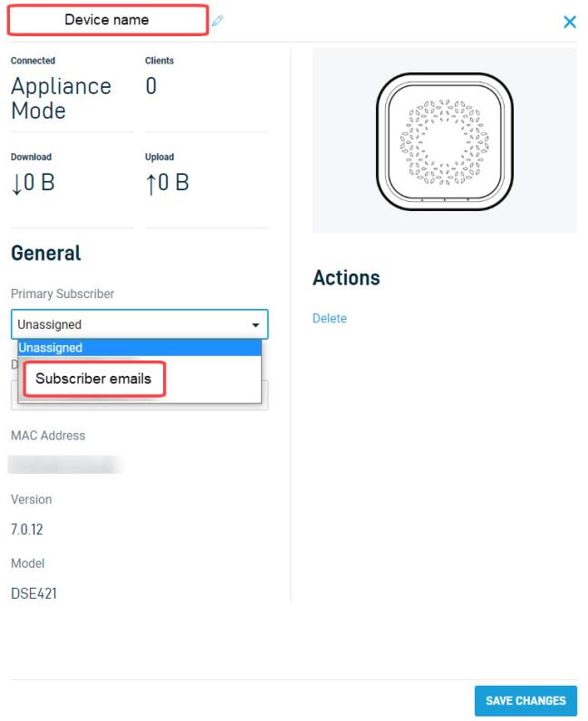Click the Primary Subscriber dropdown caret arrow
Screen dimensions: 588x721
point(255,325)
